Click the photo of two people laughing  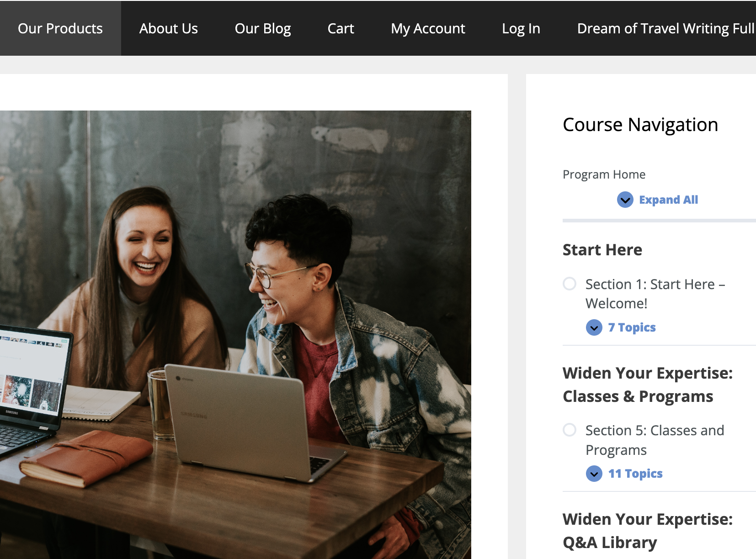[x=235, y=334]
